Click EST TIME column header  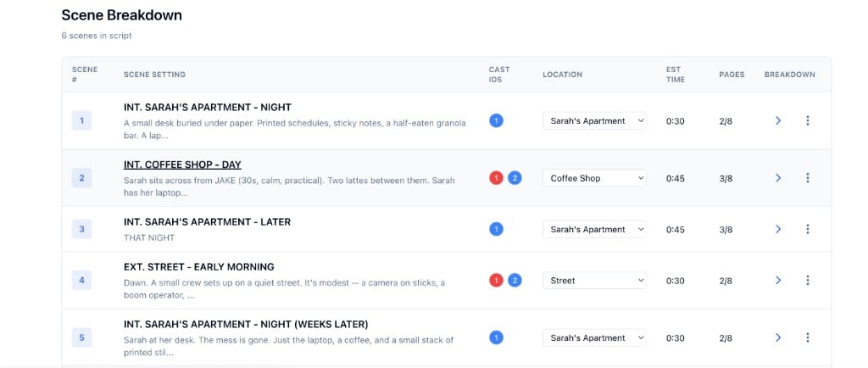click(676, 75)
